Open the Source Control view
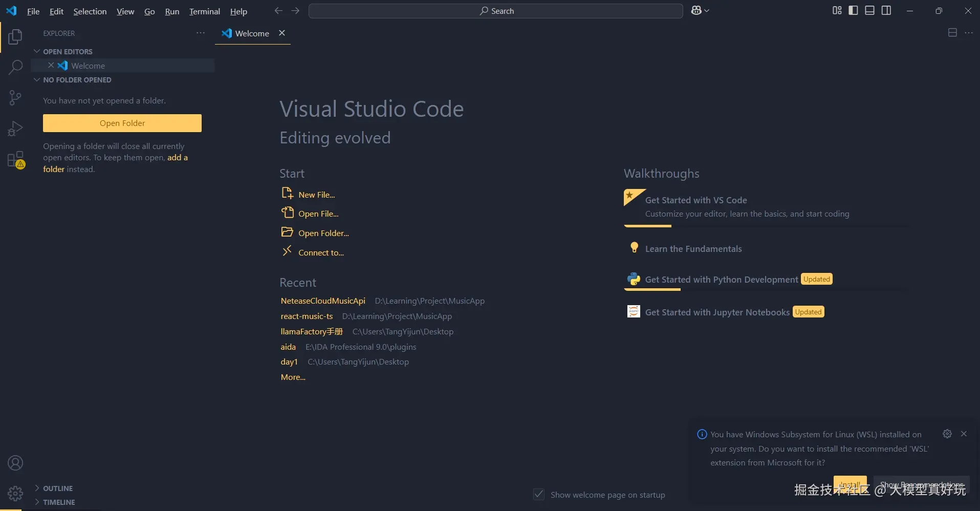Viewport: 980px width, 511px height. (15, 97)
